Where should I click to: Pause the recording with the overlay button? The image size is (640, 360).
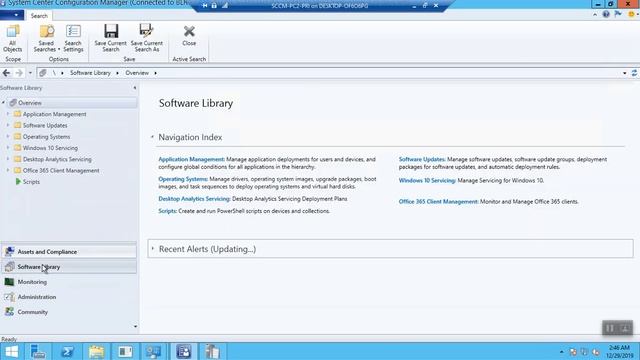610,328
